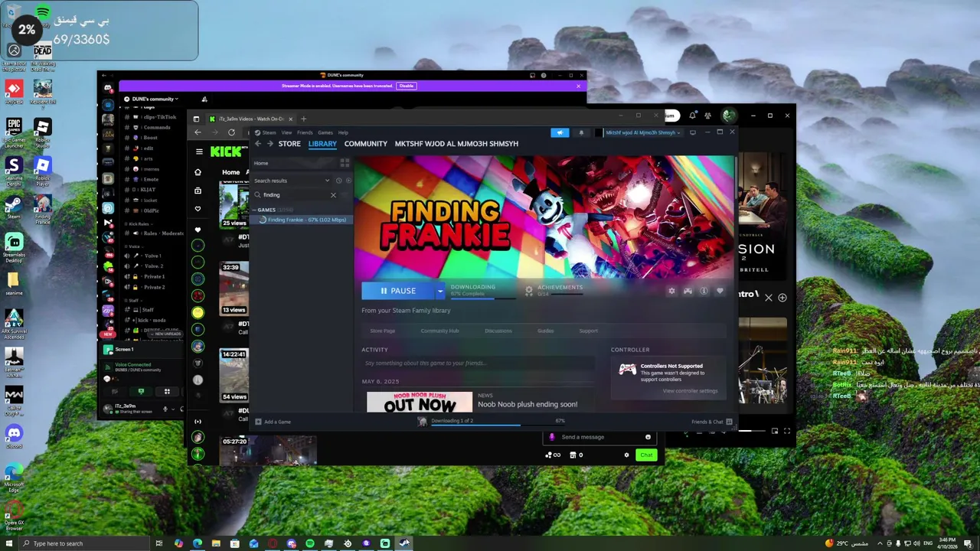Click the Windows search box on taskbar
Viewport: 980px width, 551px height.
click(83, 543)
